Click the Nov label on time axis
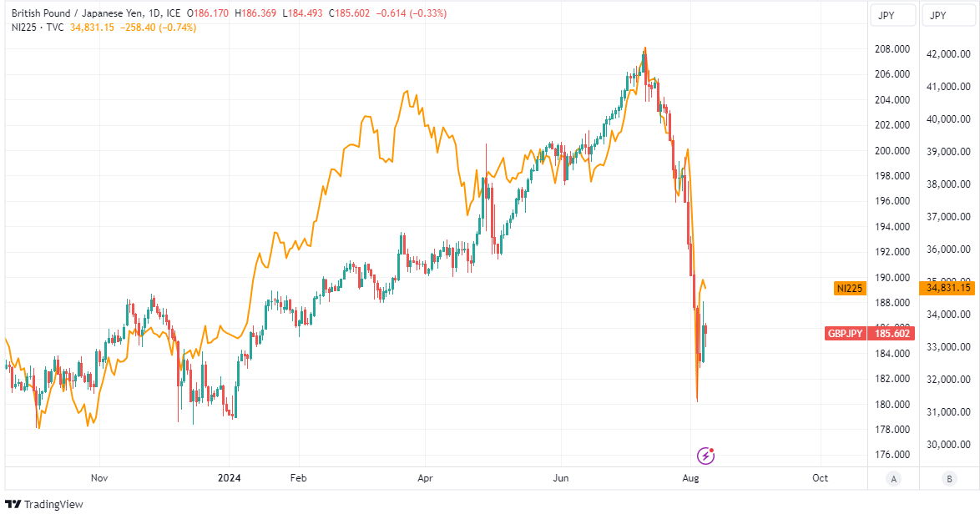The width and height of the screenshot is (980, 514). tap(99, 478)
